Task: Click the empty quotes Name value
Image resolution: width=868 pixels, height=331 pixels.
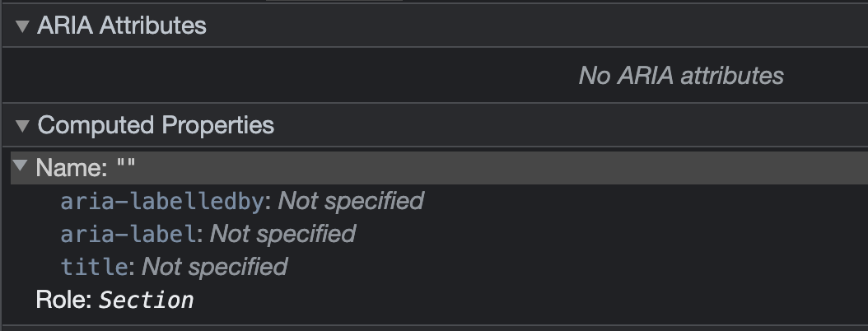Action: (126, 165)
